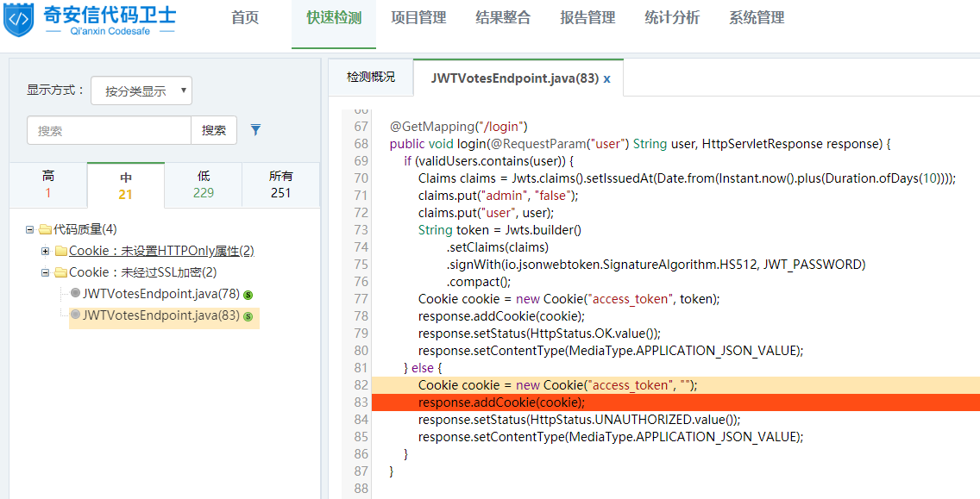Open the 项目管理 menu

418,18
